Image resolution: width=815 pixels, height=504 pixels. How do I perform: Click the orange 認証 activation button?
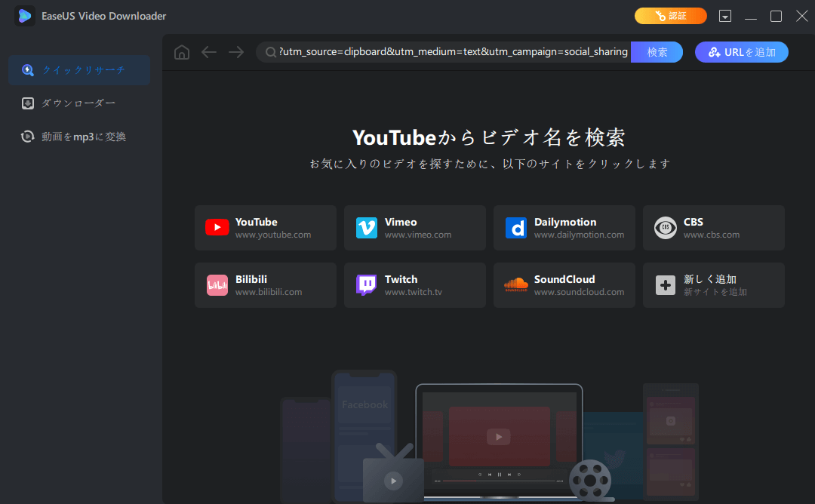pyautogui.click(x=670, y=15)
